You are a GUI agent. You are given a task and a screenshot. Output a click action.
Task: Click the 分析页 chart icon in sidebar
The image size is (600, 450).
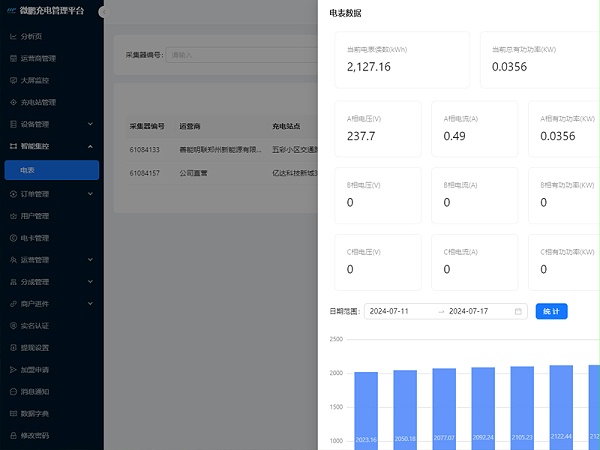click(13, 36)
